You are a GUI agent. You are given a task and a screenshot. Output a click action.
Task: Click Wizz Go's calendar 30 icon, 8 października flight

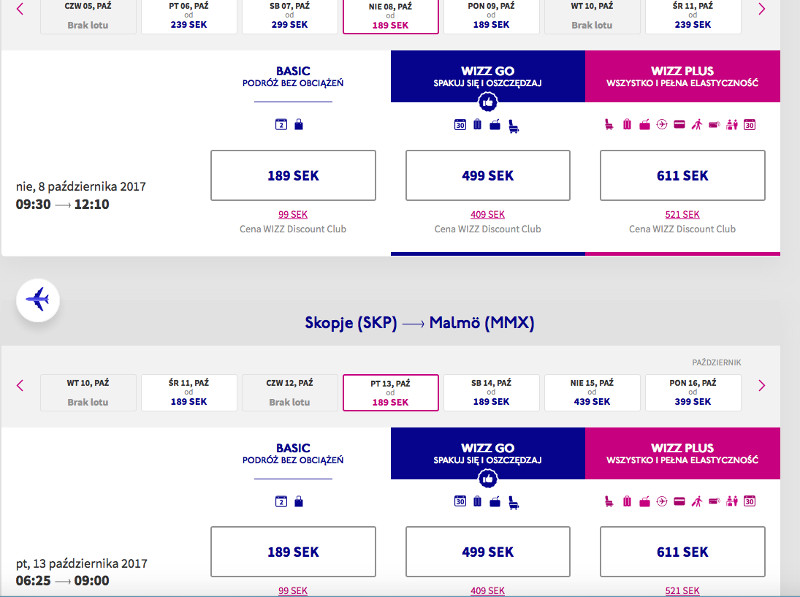[x=460, y=125]
